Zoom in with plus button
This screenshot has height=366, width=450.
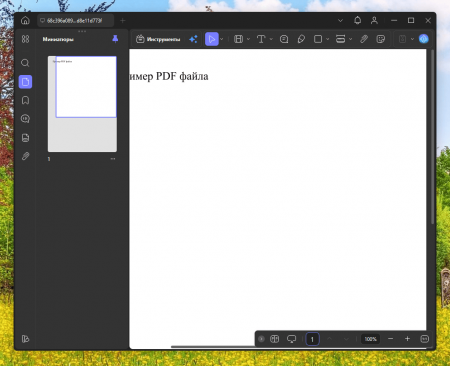(407, 339)
